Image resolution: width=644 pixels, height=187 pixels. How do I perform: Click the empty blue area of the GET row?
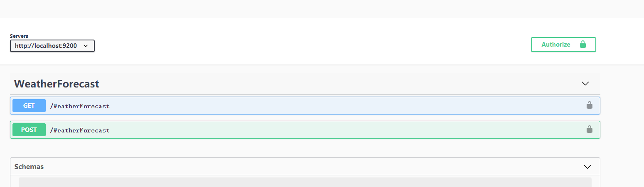pos(345,106)
